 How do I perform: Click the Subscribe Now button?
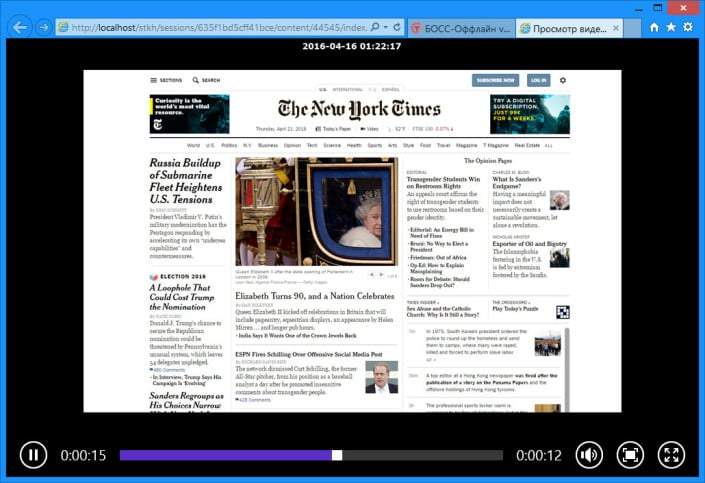pos(495,80)
